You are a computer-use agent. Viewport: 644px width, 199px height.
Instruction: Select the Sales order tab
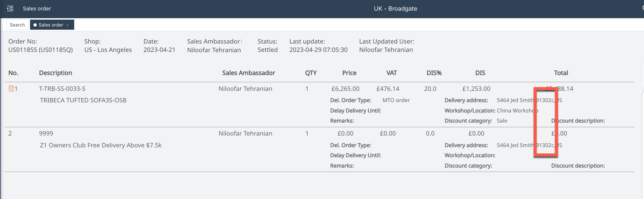click(51, 25)
